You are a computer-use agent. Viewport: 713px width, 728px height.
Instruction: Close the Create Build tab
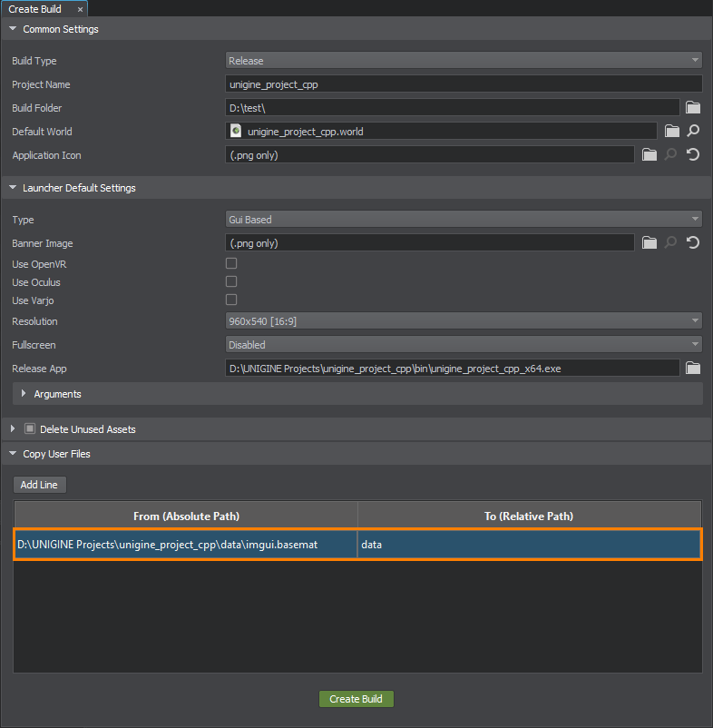(80, 8)
